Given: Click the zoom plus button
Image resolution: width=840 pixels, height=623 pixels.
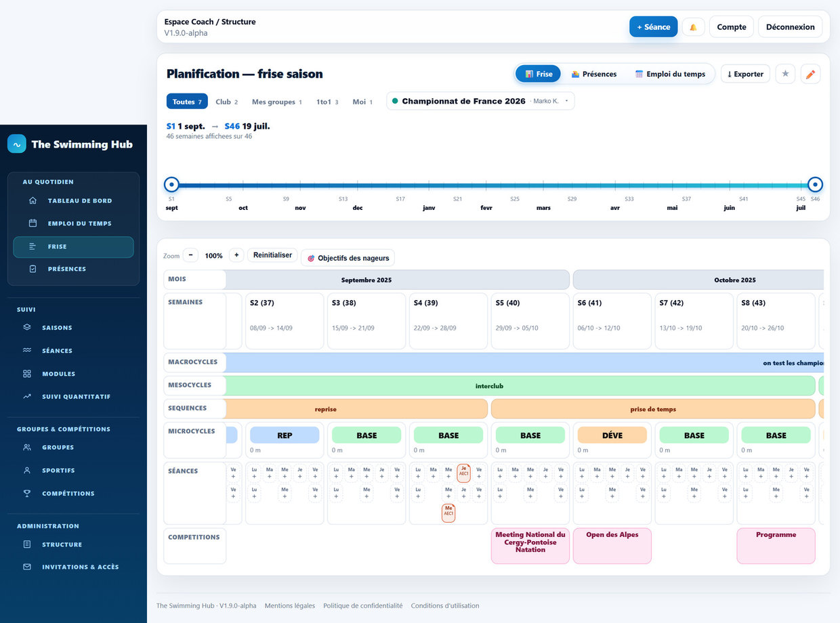Looking at the screenshot, I should 236,255.
